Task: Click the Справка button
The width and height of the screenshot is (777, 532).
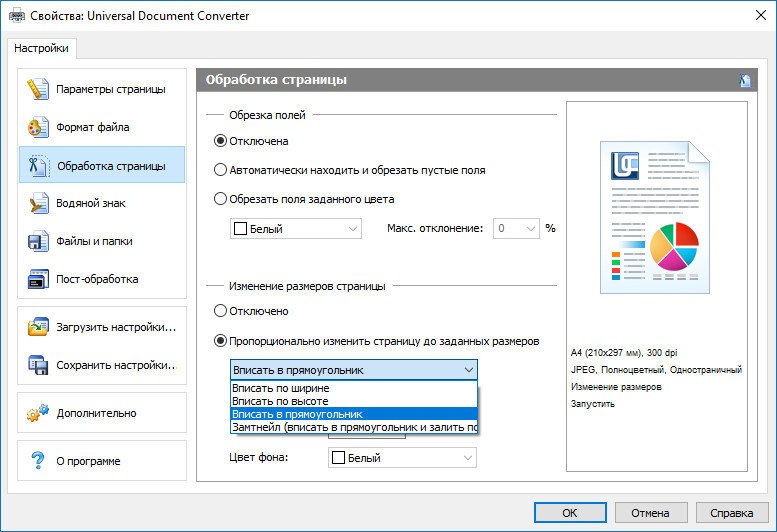Action: (731, 513)
